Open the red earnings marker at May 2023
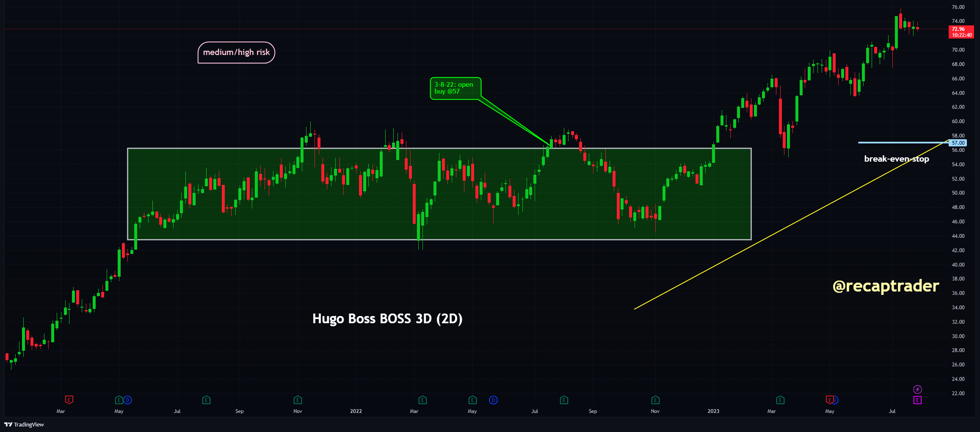This screenshot has height=432, width=980. pyautogui.click(x=830, y=399)
